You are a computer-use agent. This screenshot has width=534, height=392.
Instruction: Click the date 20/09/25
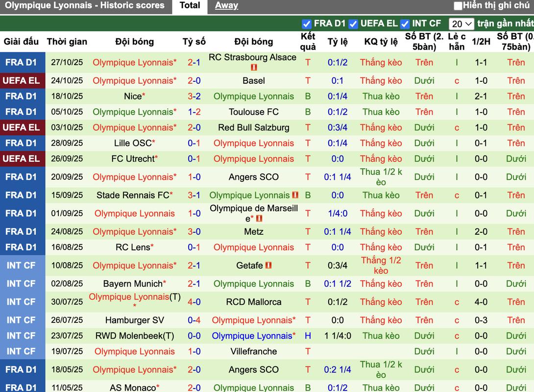coord(67,177)
